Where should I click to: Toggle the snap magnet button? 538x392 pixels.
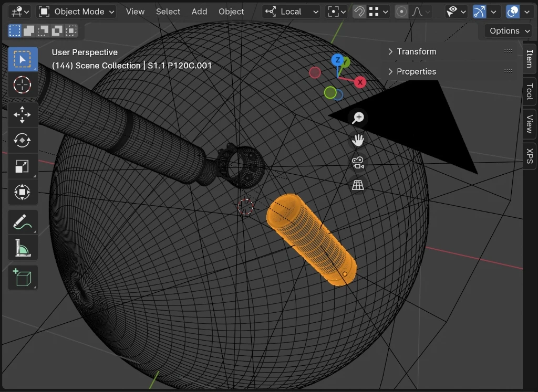pos(359,12)
